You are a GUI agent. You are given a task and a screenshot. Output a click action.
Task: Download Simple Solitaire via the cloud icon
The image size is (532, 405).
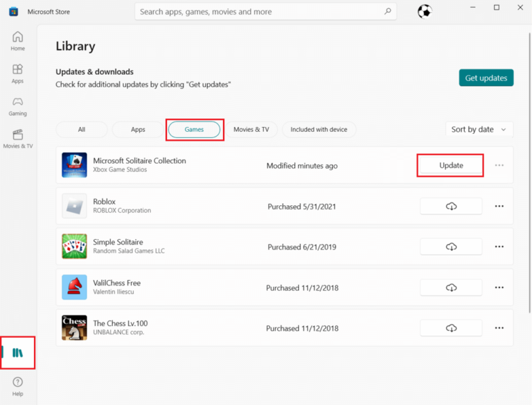(451, 247)
